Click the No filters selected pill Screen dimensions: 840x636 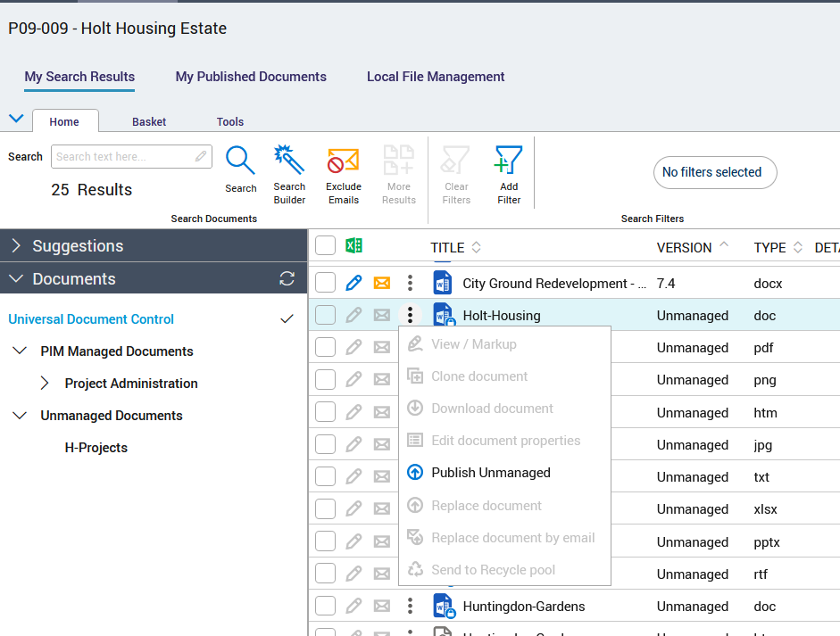click(715, 172)
